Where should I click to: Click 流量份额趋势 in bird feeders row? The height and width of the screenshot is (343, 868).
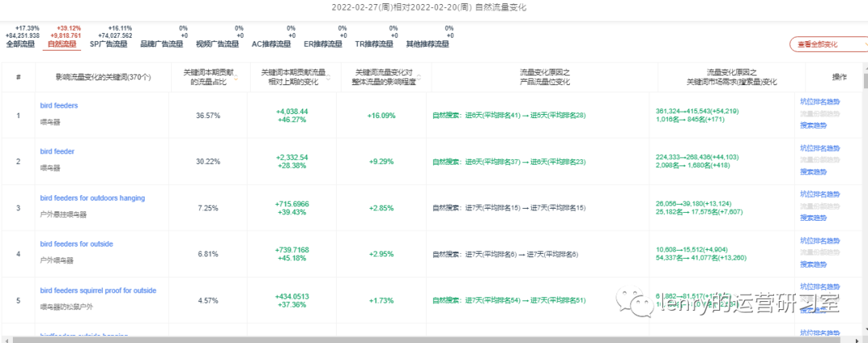point(820,114)
